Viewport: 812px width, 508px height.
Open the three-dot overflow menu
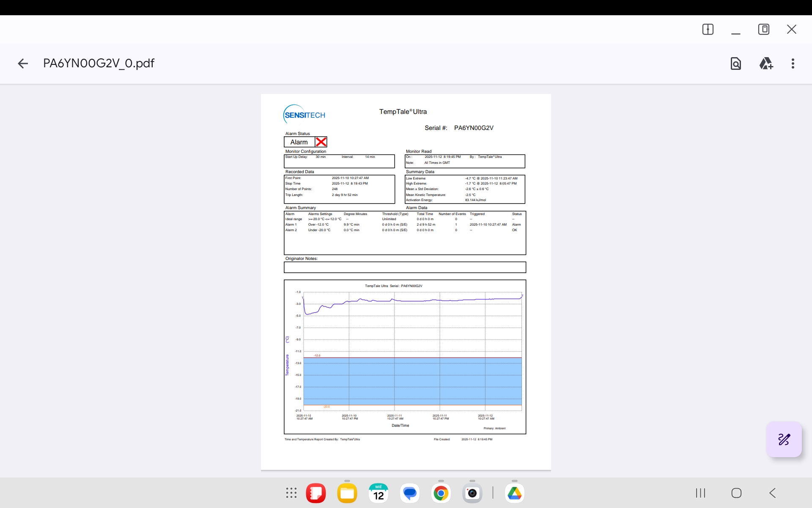click(793, 63)
